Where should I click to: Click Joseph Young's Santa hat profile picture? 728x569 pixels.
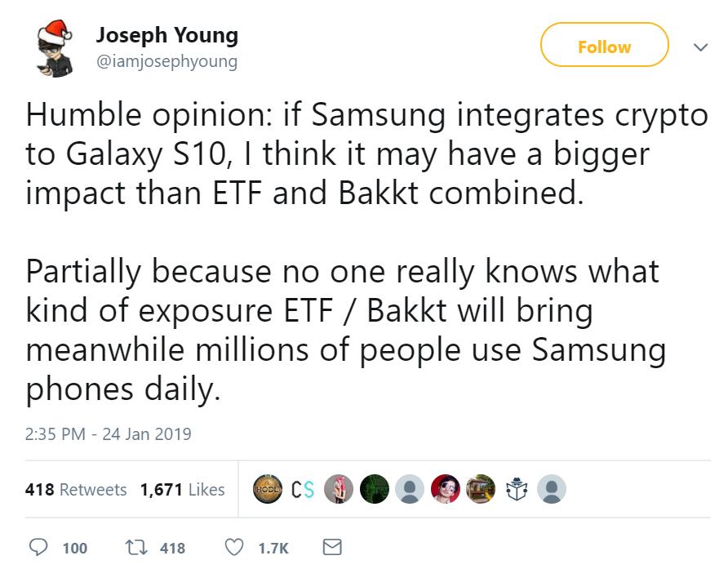[55, 49]
